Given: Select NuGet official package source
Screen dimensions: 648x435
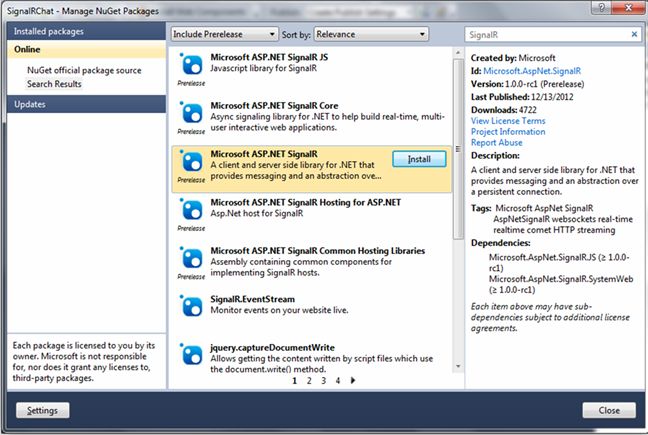Looking at the screenshot, I should (x=84, y=70).
